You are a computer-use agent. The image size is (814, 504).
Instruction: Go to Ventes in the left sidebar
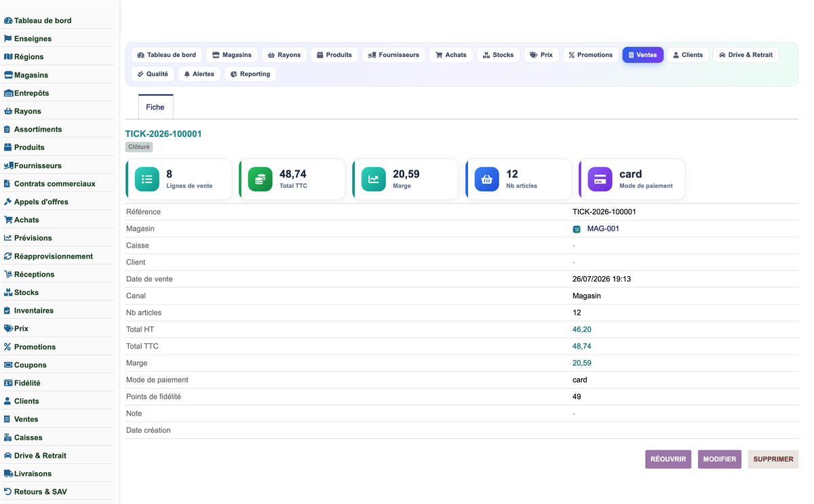[26, 419]
